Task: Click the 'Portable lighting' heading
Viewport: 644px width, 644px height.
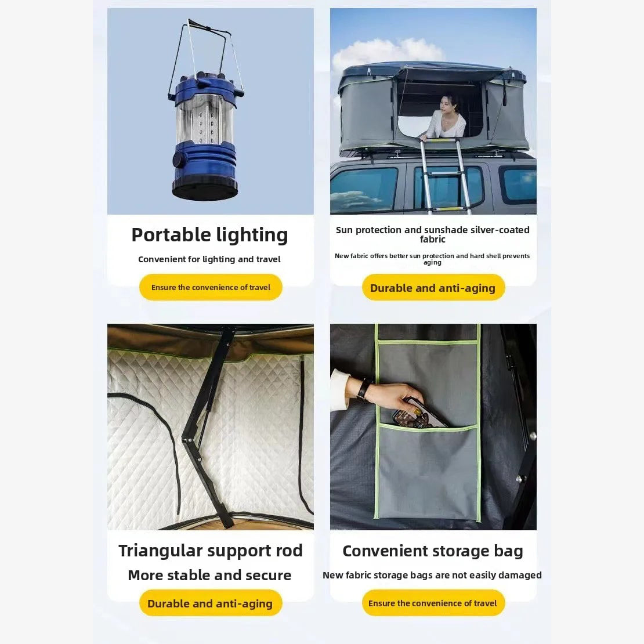Action: tap(209, 236)
